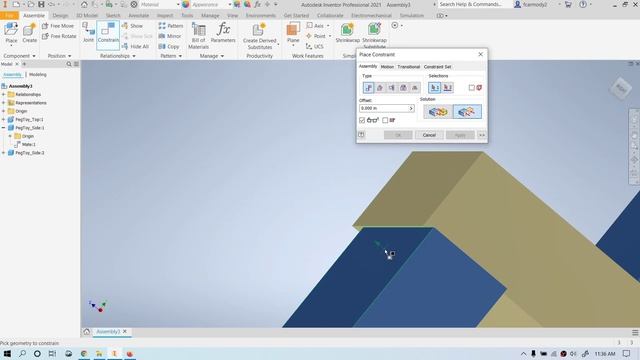Open the Constraint Set tab

pyautogui.click(x=437, y=67)
